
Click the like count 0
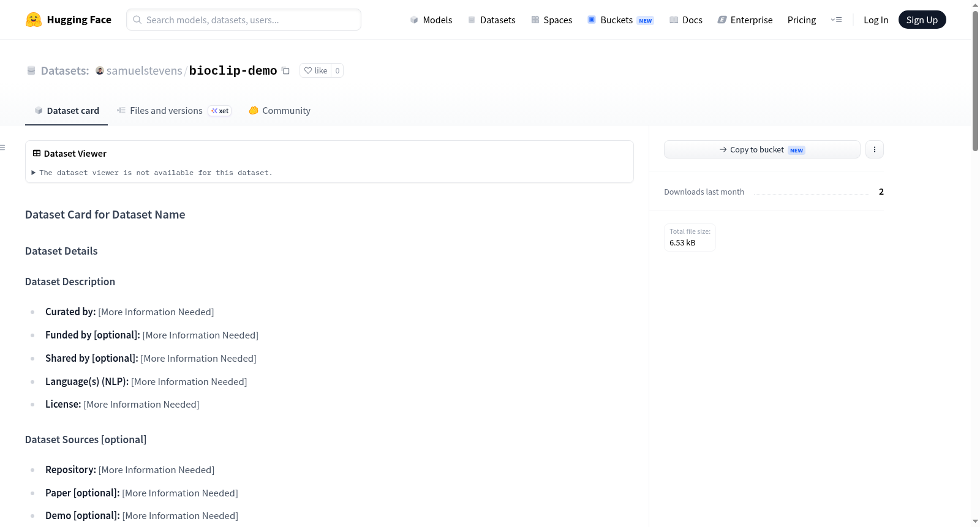coord(337,70)
